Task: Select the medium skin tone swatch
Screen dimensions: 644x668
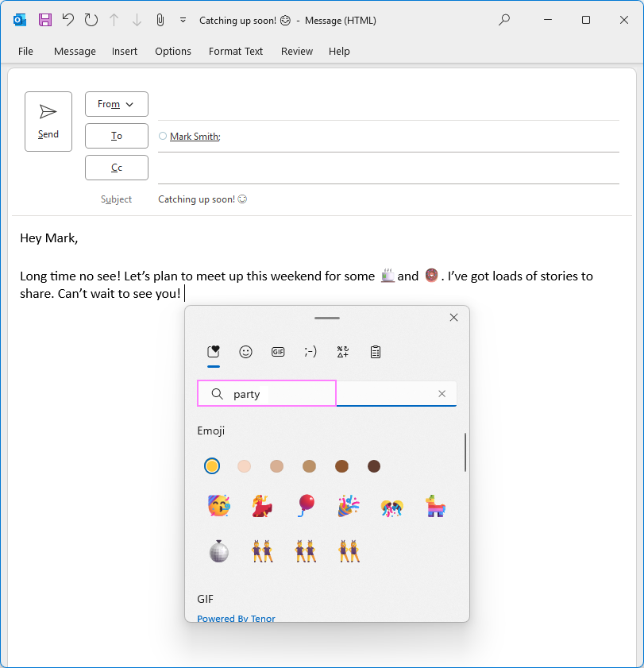Action: tap(309, 466)
